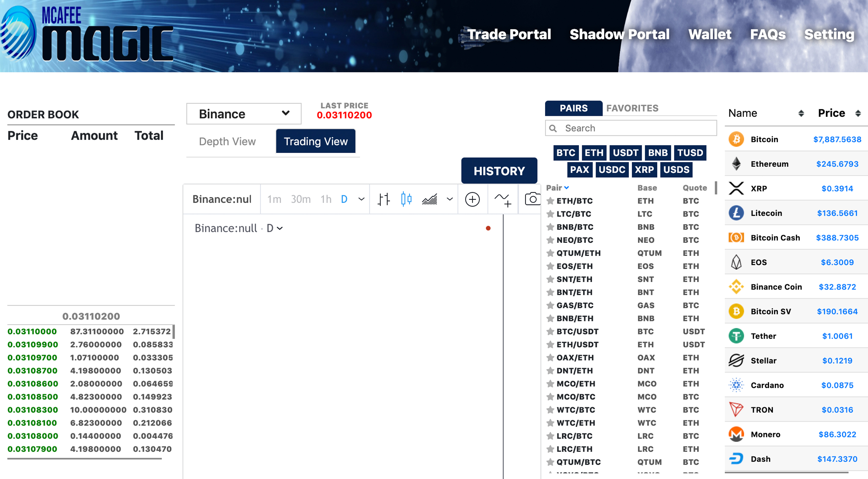
Task: Click the Binance:nul symbol field
Action: click(x=222, y=199)
